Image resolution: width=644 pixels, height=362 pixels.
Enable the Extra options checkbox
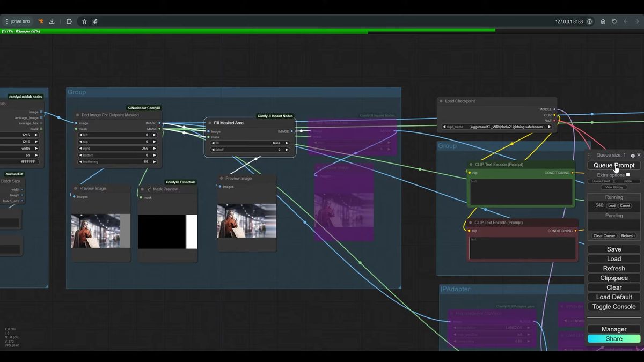coord(628,175)
